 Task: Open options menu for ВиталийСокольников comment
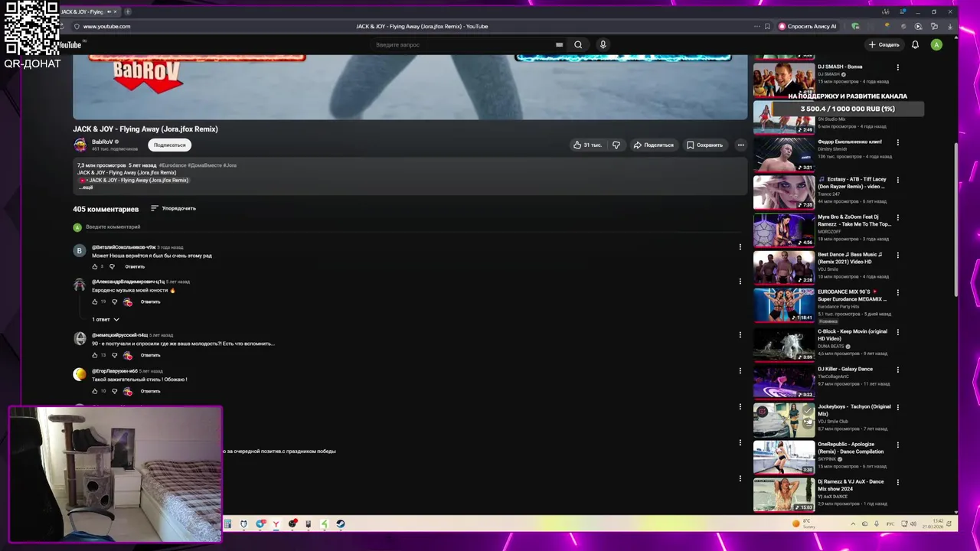click(x=740, y=246)
